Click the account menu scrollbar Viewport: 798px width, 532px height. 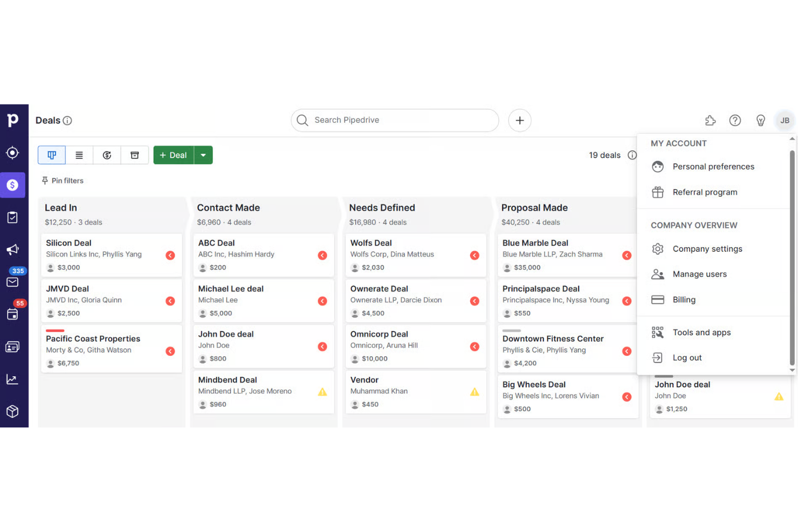pos(792,258)
